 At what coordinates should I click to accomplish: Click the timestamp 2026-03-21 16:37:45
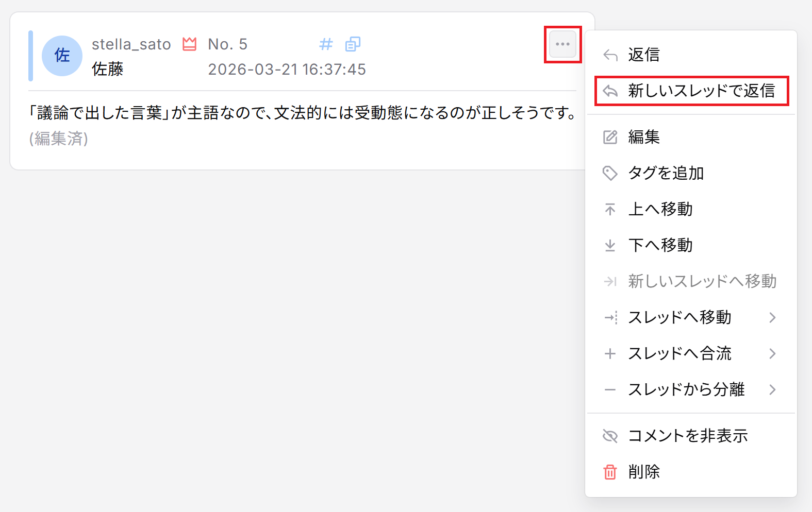coord(287,69)
